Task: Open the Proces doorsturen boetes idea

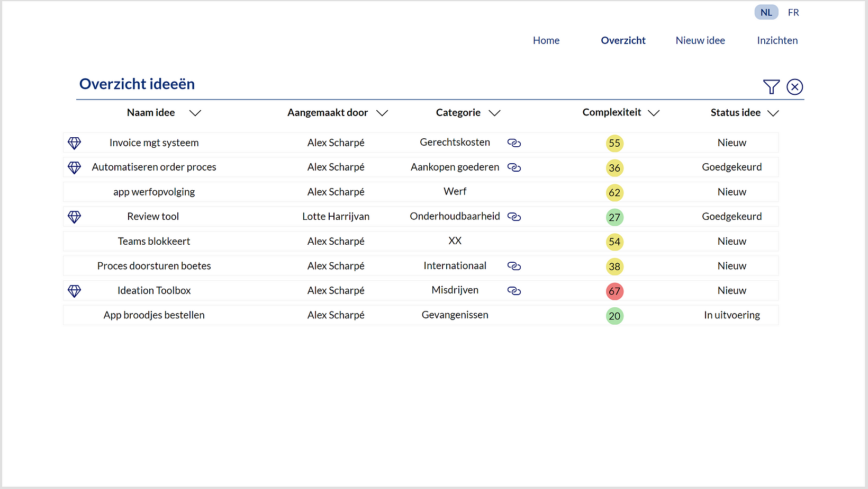Action: pyautogui.click(x=154, y=266)
